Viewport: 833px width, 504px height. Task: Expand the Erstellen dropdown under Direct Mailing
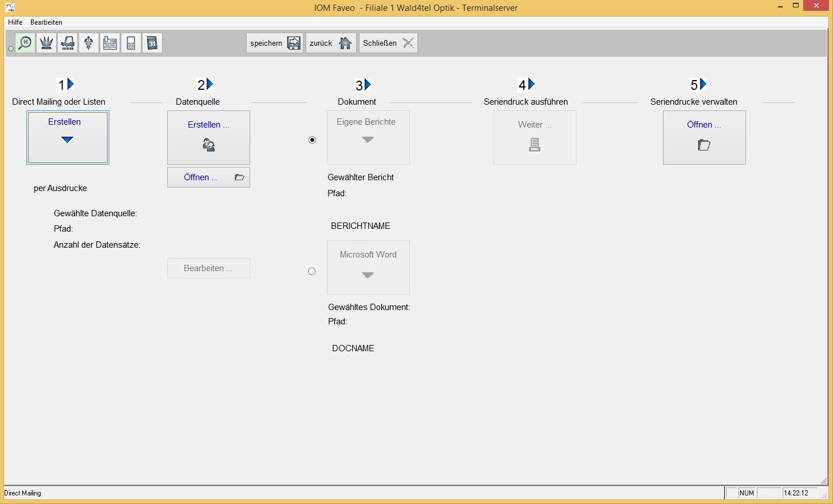tap(68, 138)
